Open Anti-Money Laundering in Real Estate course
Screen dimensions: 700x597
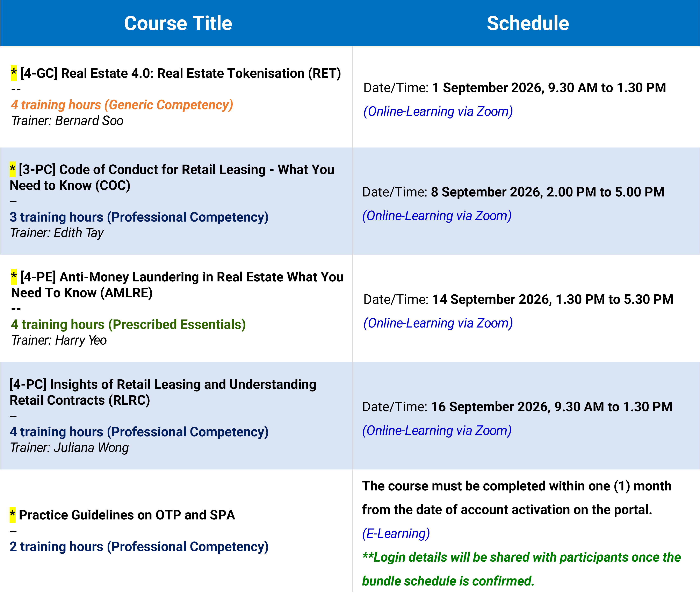click(x=177, y=285)
